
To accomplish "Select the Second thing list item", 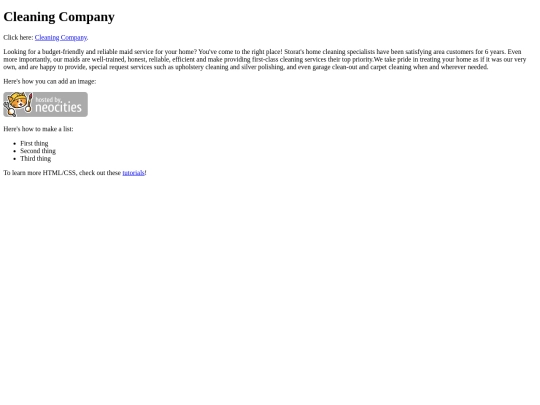I will click(38, 151).
